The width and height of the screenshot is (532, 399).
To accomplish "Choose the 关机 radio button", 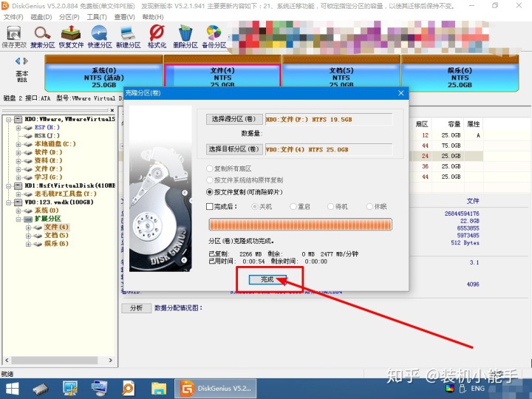I will 254,206.
